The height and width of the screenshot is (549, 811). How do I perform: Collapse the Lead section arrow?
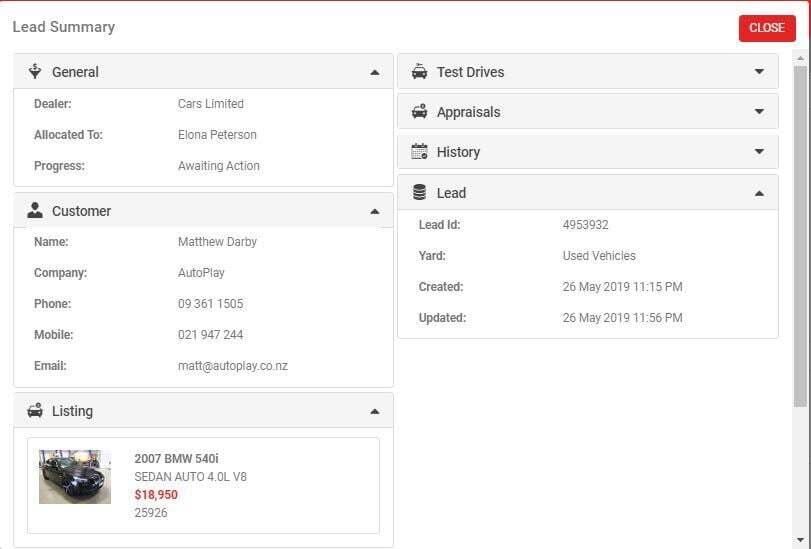pos(759,194)
